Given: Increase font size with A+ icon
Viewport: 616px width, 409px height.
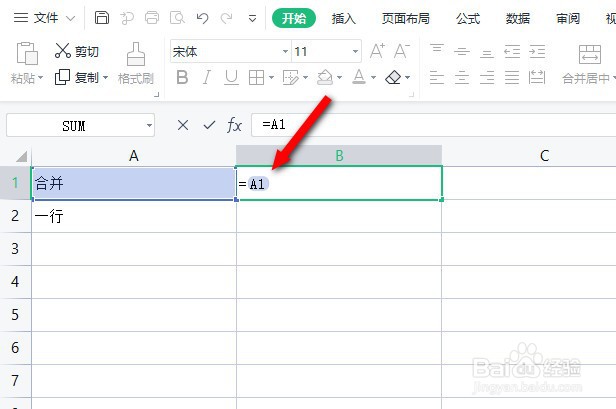Looking at the screenshot, I should coord(377,51).
